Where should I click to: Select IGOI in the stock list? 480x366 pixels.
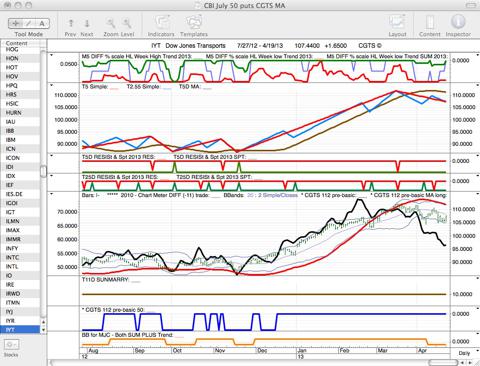pyautogui.click(x=20, y=203)
